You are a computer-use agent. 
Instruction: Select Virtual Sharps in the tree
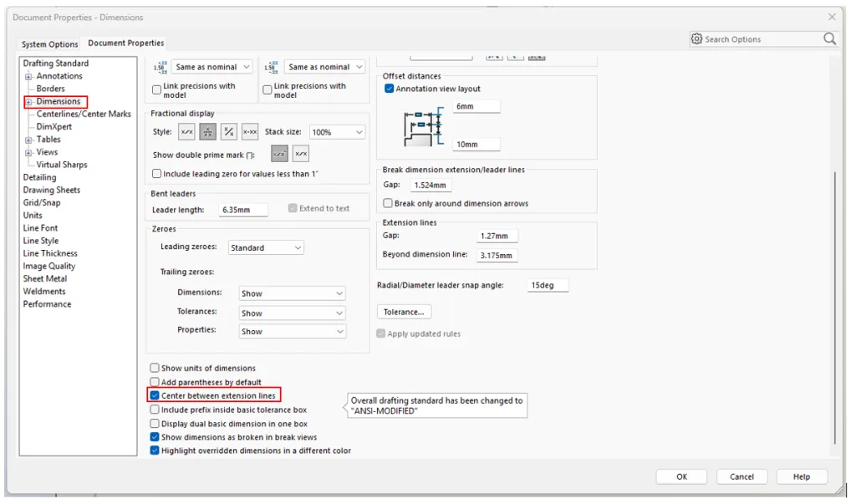[x=62, y=165]
